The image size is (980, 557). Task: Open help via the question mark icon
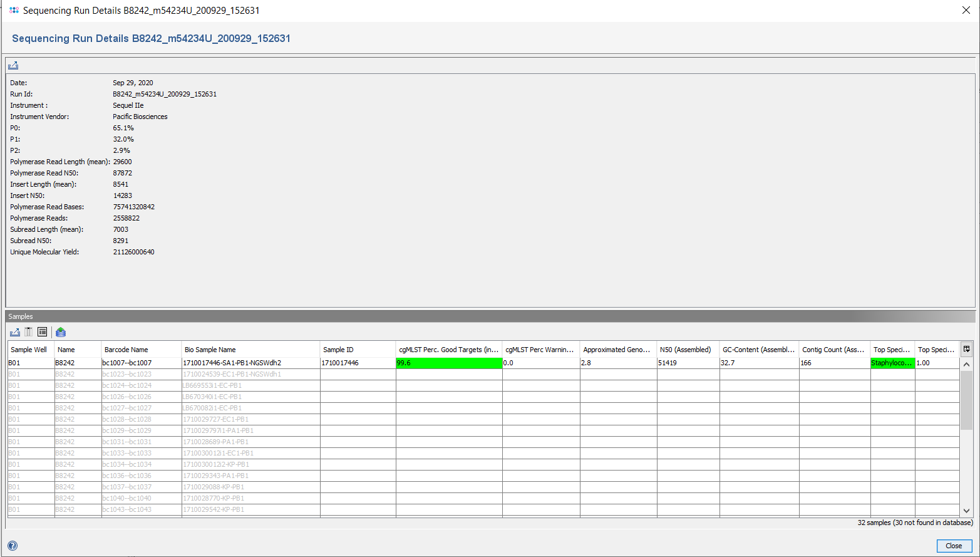pos(13,546)
